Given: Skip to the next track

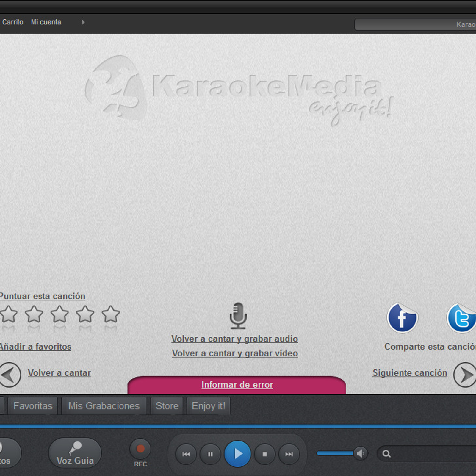Looking at the screenshot, I should (289, 454).
